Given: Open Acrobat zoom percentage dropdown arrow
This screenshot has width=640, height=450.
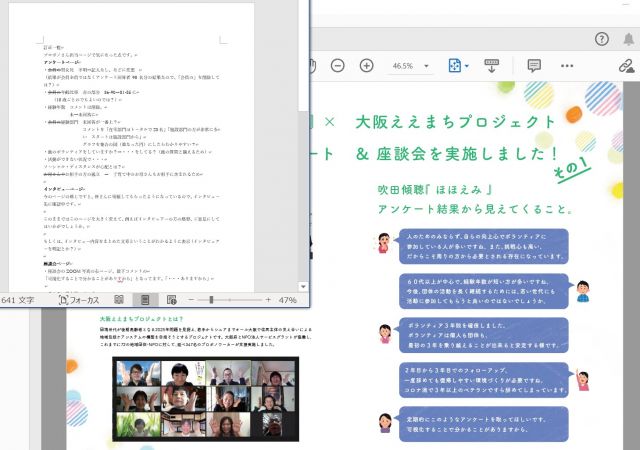Looking at the screenshot, I should click(x=427, y=66).
